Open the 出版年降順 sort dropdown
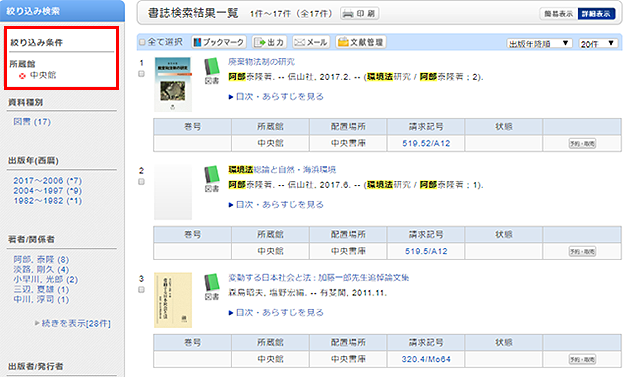 click(540, 43)
